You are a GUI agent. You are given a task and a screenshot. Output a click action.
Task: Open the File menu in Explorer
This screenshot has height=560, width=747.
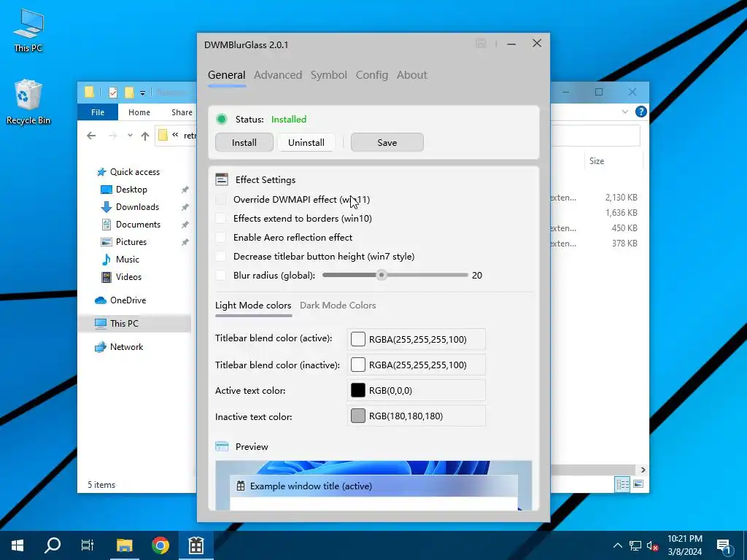[98, 112]
